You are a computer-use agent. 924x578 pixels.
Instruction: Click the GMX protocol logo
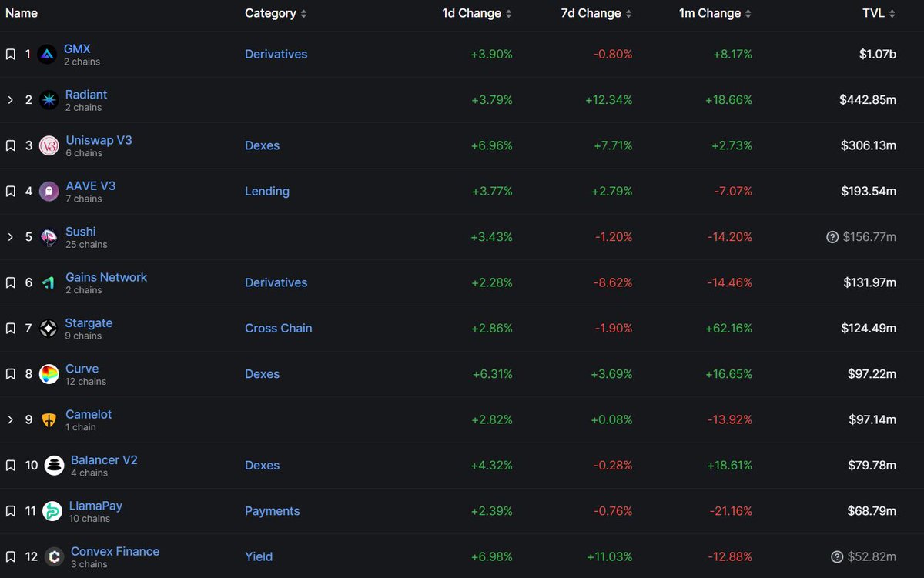pos(48,54)
